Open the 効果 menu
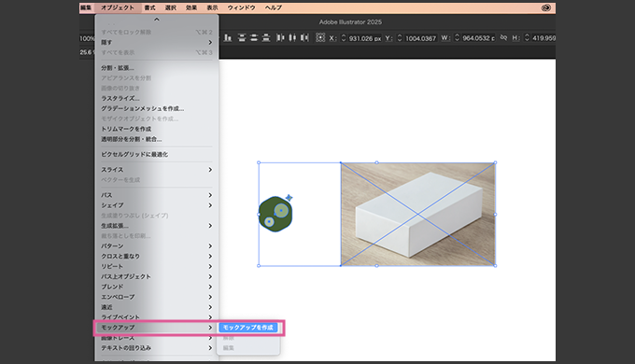This screenshot has height=364, width=635. 191,7
